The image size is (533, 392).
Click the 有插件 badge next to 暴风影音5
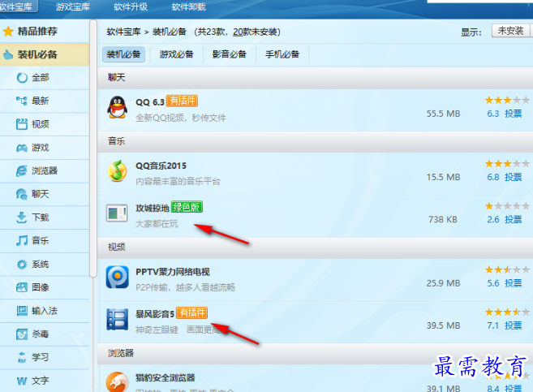click(x=192, y=312)
